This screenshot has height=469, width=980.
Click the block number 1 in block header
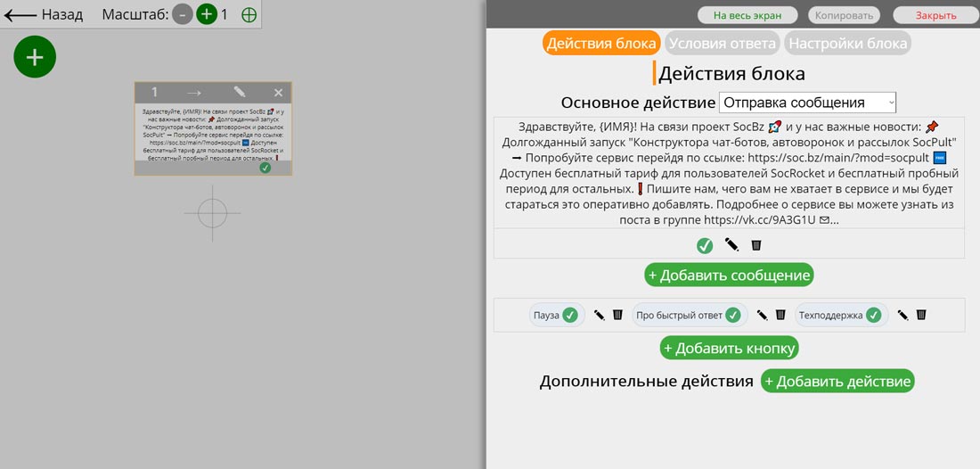pyautogui.click(x=154, y=93)
